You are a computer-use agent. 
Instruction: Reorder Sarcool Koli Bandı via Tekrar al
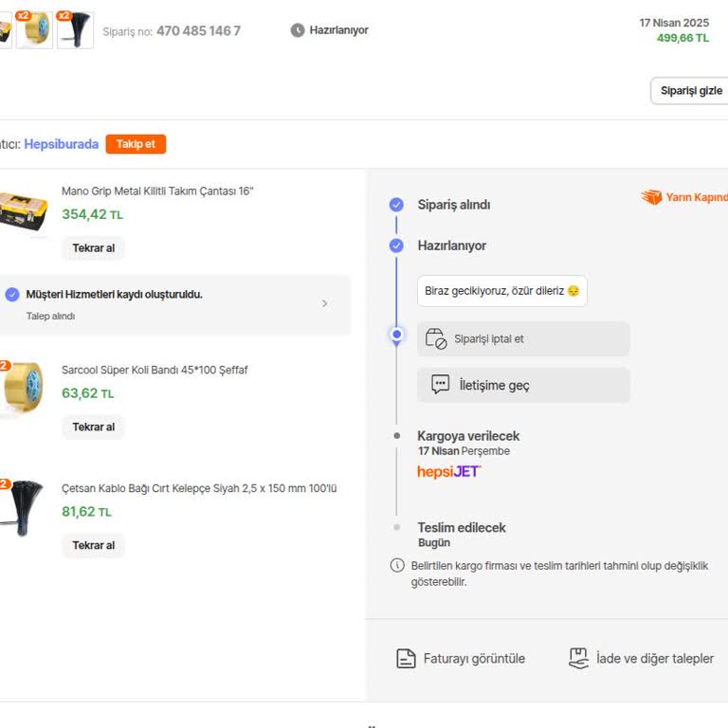pyautogui.click(x=93, y=427)
